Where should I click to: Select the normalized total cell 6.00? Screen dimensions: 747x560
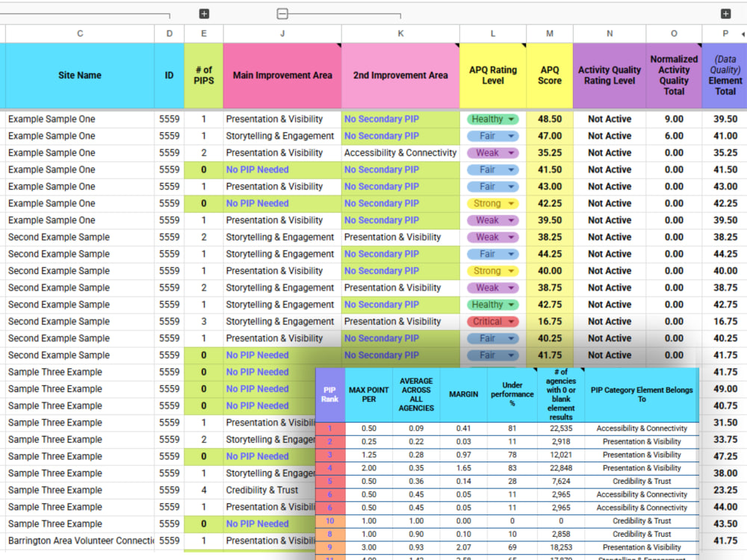point(674,136)
